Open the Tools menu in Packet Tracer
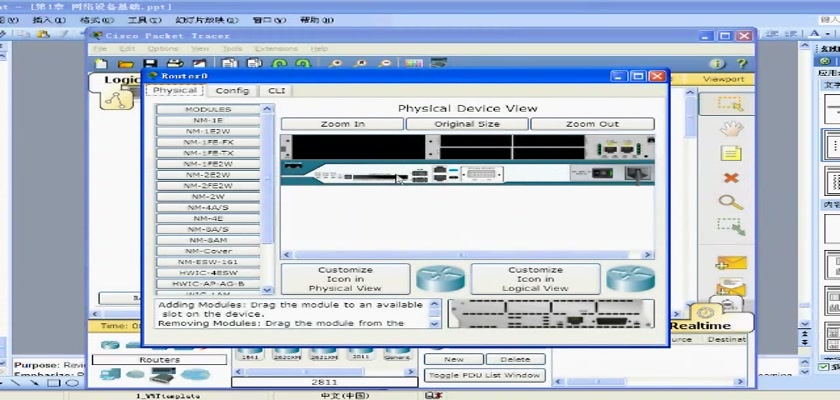The image size is (840, 400). [232, 49]
